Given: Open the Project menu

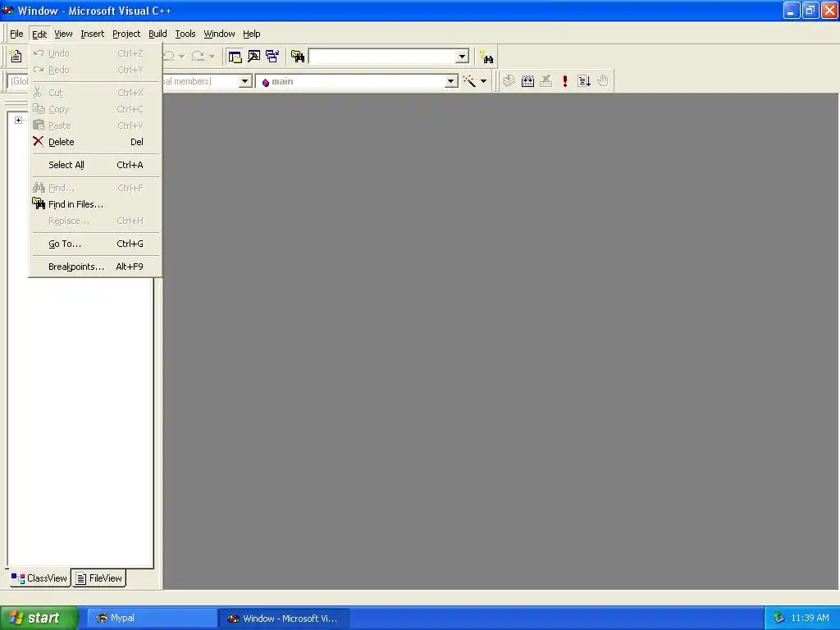Looking at the screenshot, I should click(x=126, y=34).
